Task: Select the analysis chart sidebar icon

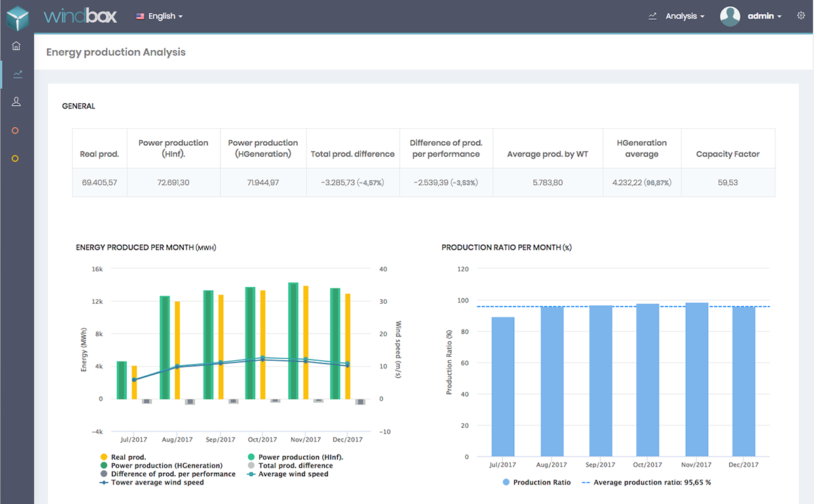Action: pyautogui.click(x=17, y=74)
